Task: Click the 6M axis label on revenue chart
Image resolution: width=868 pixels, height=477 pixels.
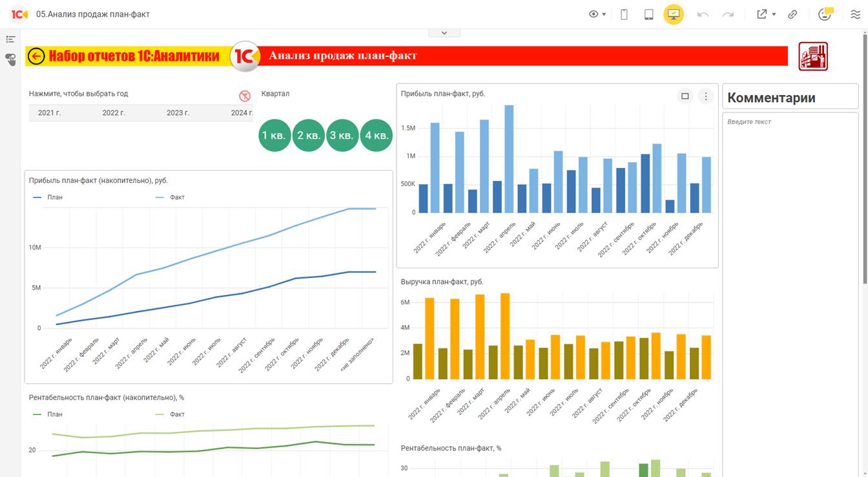Action: [x=406, y=302]
